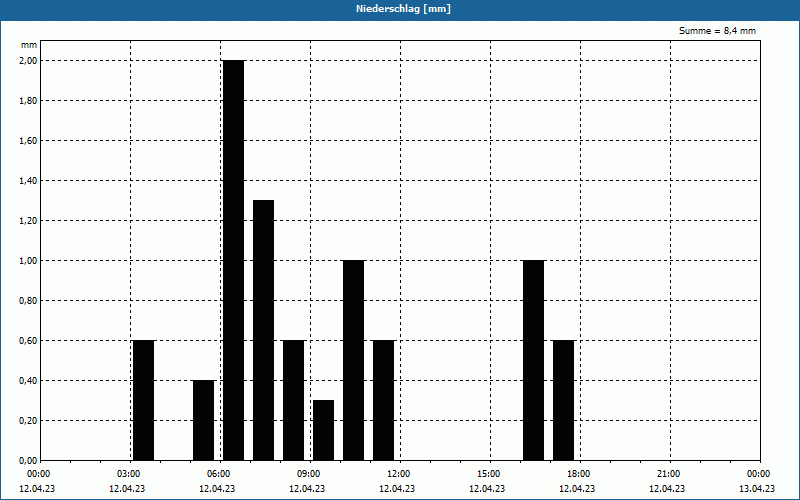This screenshot has height=500, width=800.
Task: Select the 1,60 y-axis value
Action: point(28,141)
